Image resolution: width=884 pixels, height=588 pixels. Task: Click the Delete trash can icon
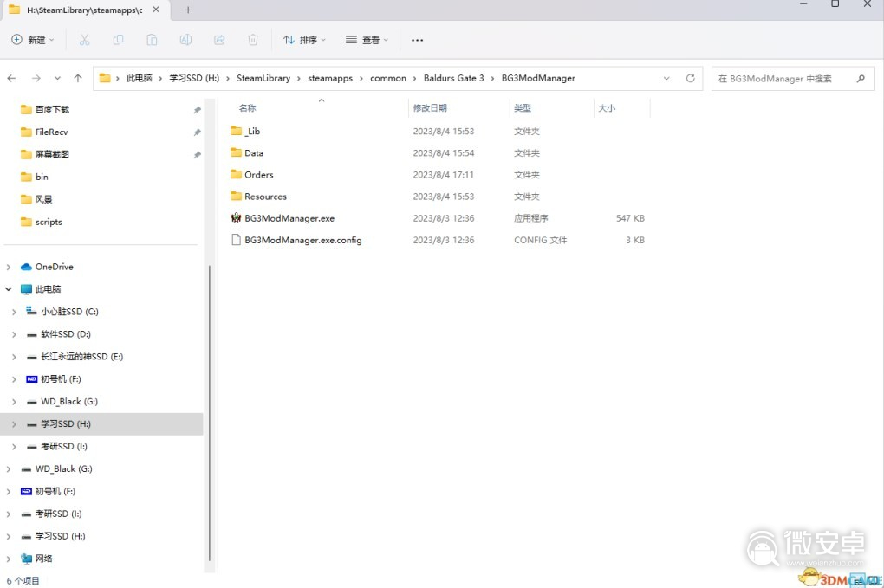pos(253,40)
